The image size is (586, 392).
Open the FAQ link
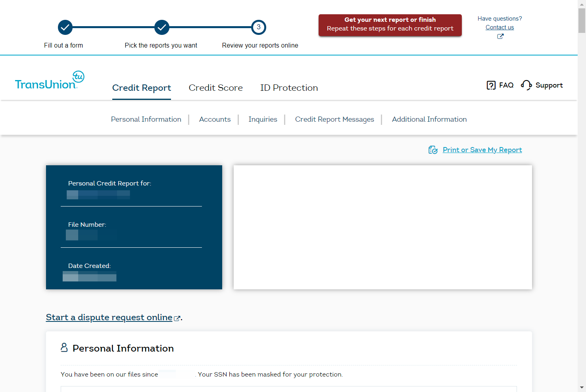point(506,85)
